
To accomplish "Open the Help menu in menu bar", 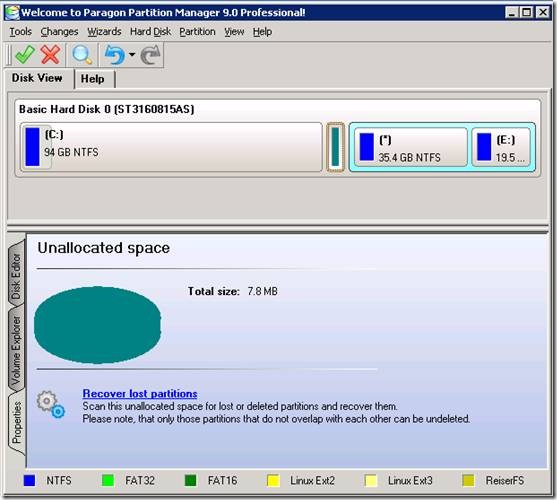I will click(x=262, y=32).
